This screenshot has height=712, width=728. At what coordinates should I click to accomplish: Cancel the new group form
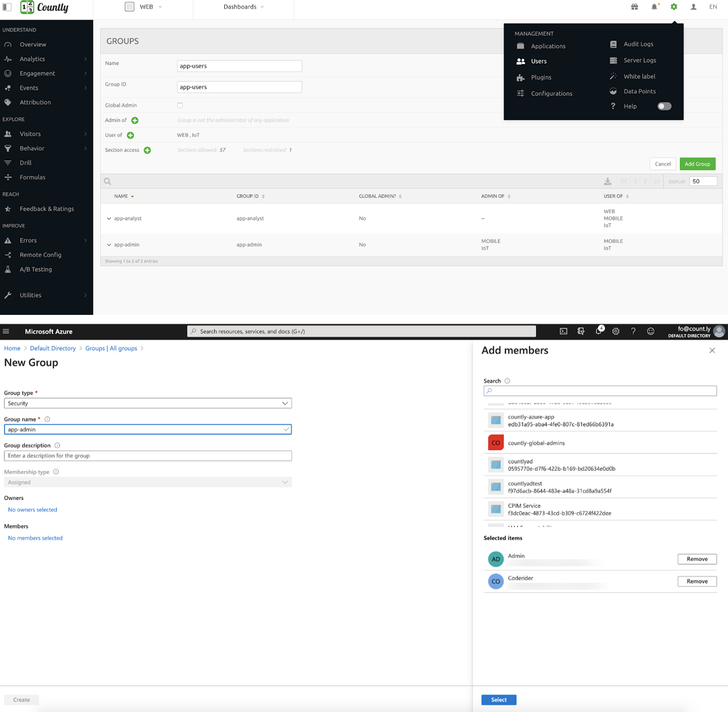point(663,164)
